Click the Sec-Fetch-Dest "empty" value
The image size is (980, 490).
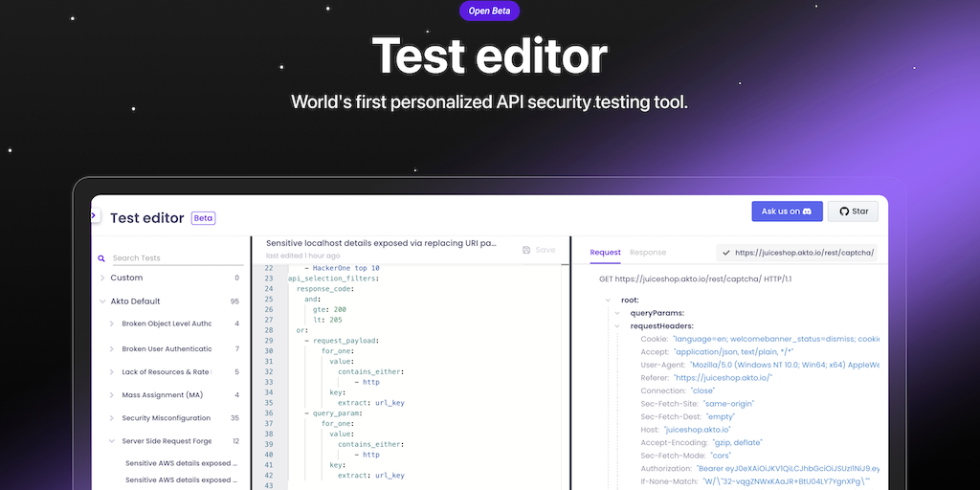tap(721, 416)
